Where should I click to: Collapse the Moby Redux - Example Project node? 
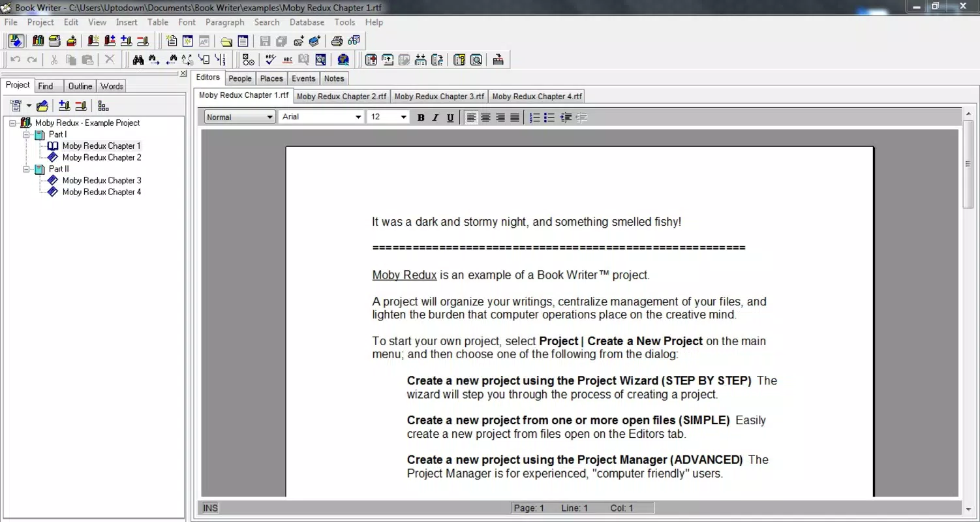pos(13,123)
